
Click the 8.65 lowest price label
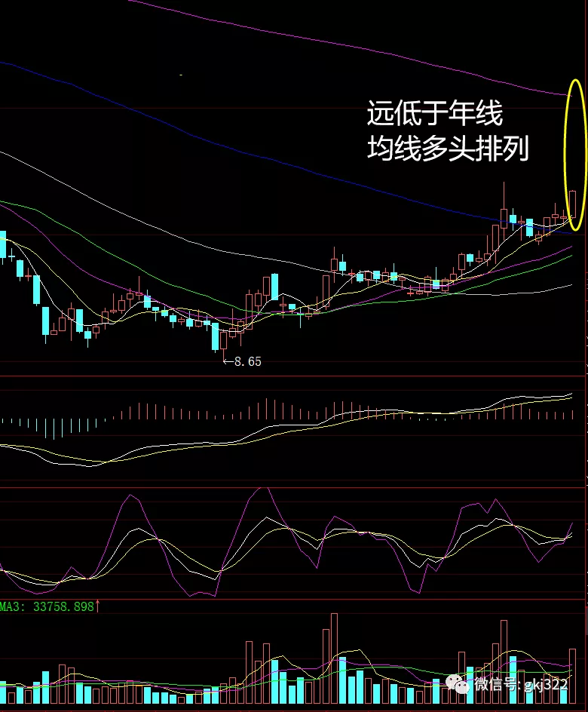click(x=247, y=362)
